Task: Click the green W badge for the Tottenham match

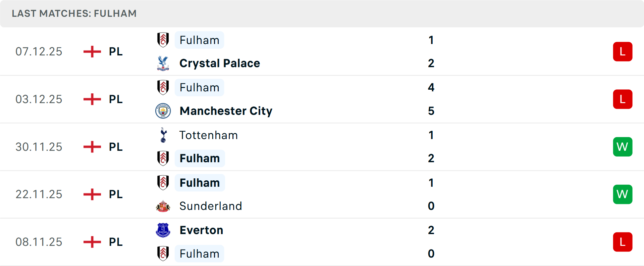Action: pos(623,147)
